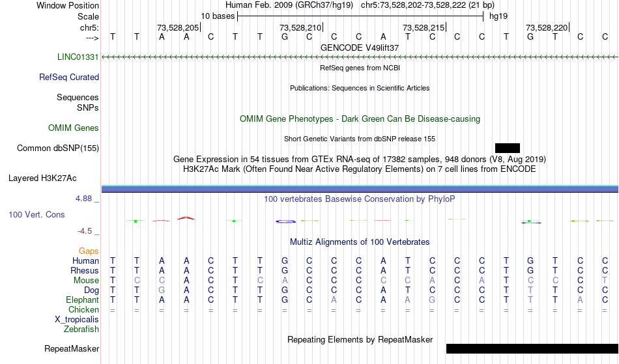
Task: Click the LINC01331 gene label
Action: pyautogui.click(x=78, y=57)
